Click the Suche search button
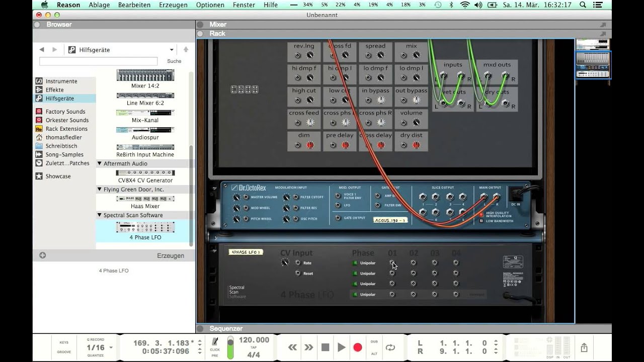The width and height of the screenshot is (644, 362). point(174,61)
